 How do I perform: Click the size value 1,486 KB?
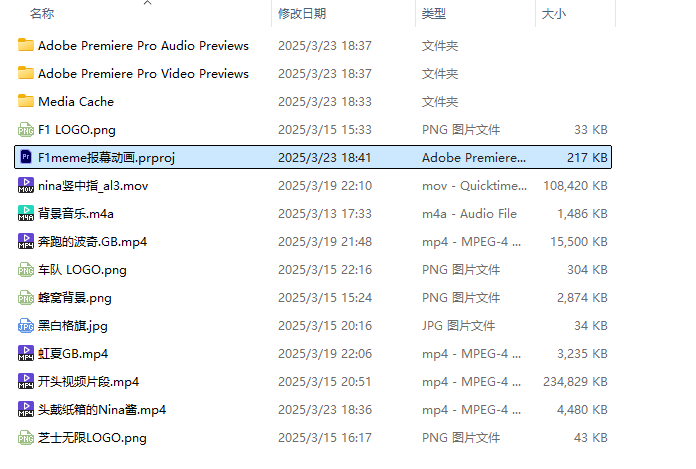(x=582, y=213)
